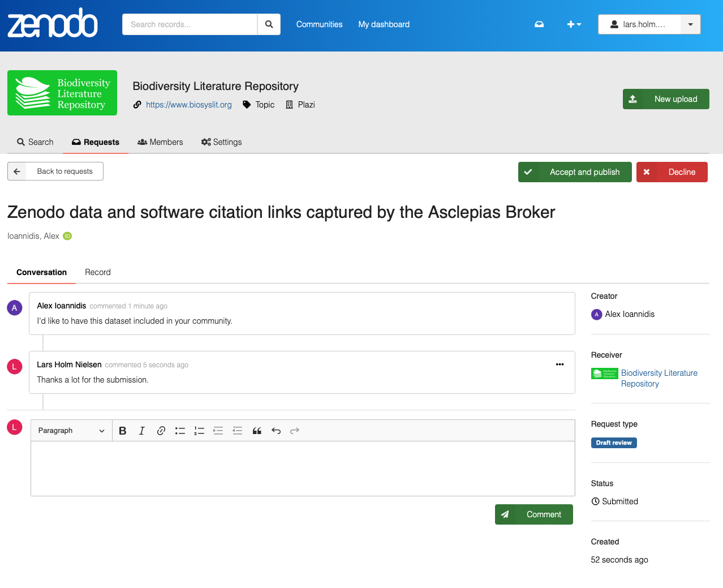Image resolution: width=723 pixels, height=588 pixels.
Task: Open the Paragraph style dropdown
Action: (x=71, y=431)
